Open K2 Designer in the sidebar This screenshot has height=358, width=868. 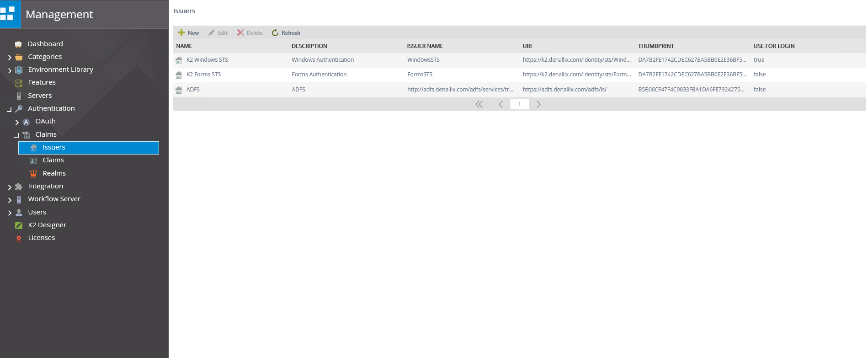pos(47,225)
